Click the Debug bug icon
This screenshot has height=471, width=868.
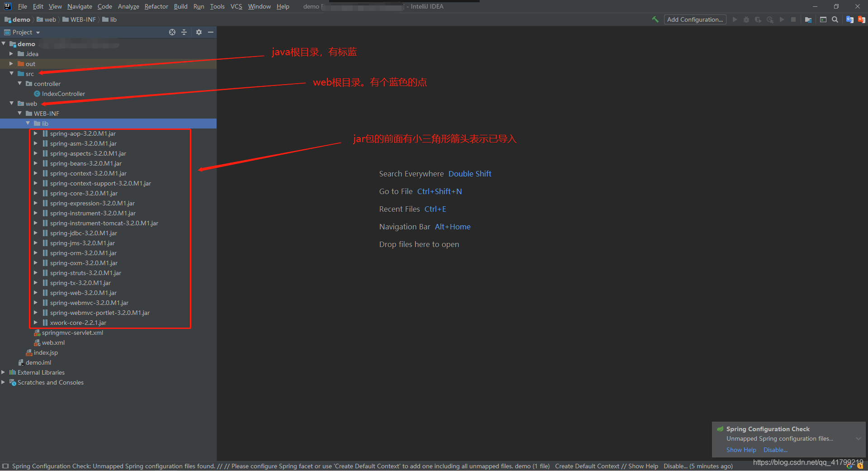pos(746,19)
